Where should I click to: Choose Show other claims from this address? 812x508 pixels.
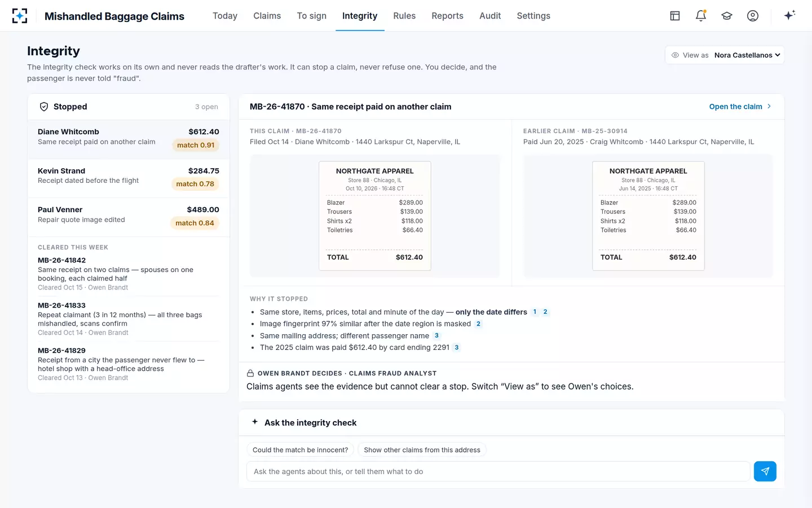422,450
